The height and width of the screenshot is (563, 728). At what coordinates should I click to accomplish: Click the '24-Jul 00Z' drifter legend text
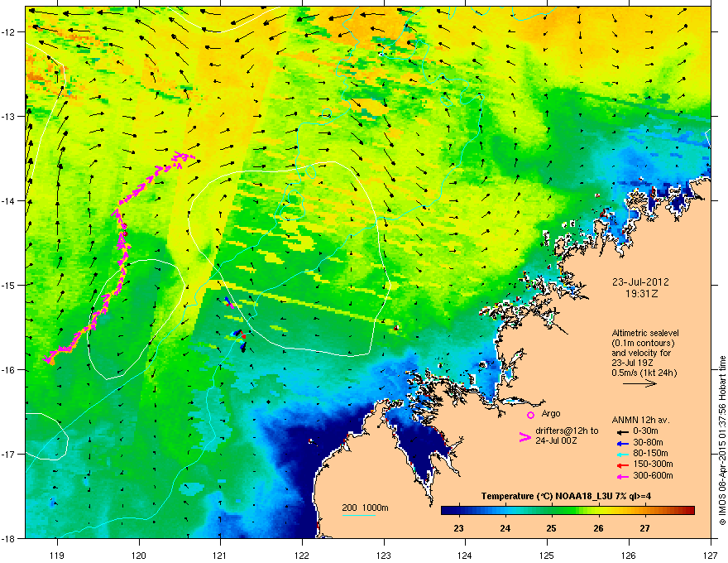556,440
